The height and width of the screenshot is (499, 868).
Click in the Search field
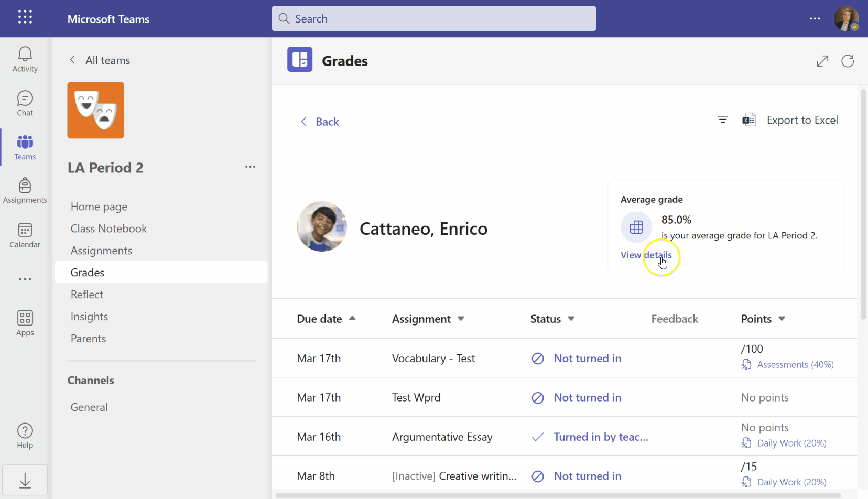point(433,19)
